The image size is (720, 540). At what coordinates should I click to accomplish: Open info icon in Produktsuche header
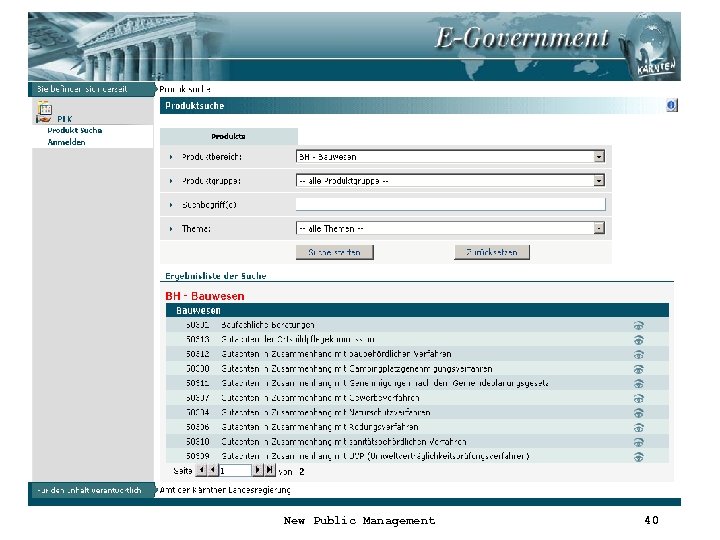point(671,105)
